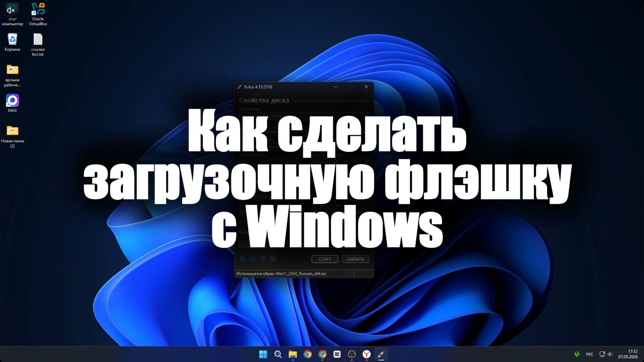The image size is (644, 362).
Task: Switch the РУС input language indicator
Action: coord(590,354)
